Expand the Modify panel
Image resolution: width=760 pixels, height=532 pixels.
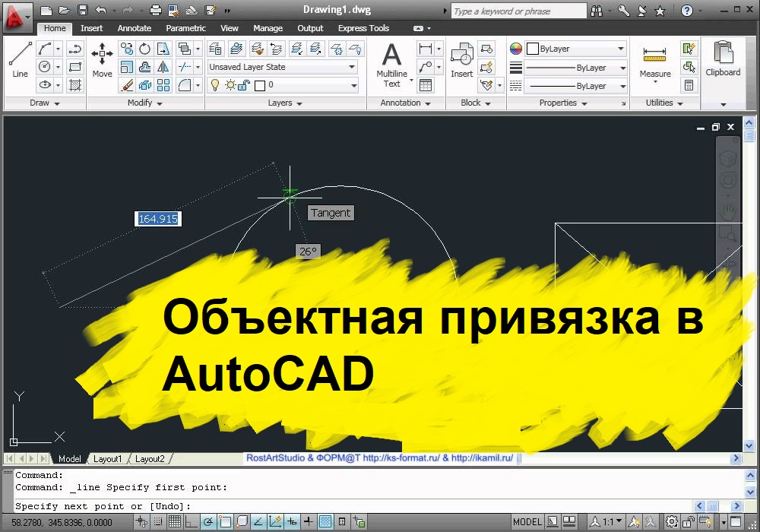point(145,103)
